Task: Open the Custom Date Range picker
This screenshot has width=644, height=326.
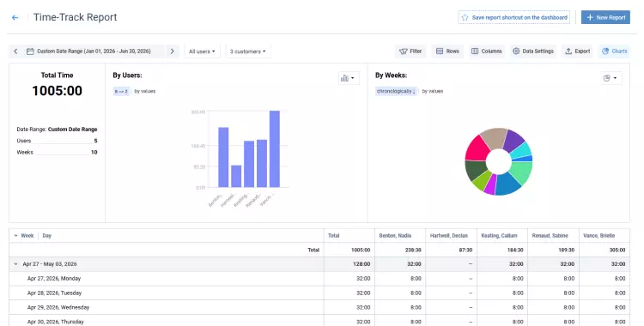Action: (94, 51)
